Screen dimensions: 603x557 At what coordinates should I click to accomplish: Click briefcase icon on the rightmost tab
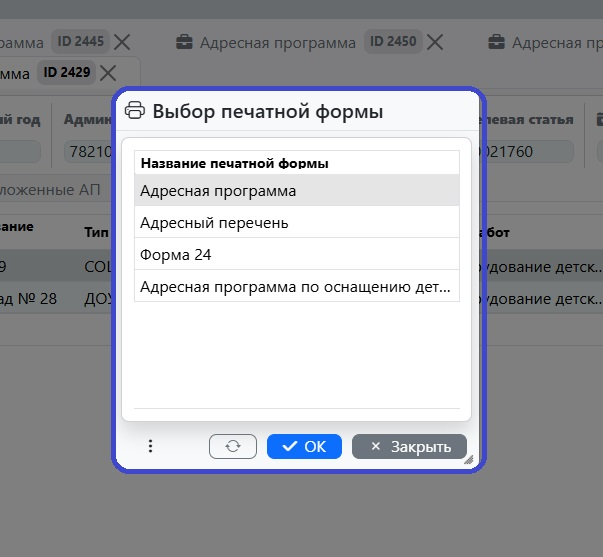497,43
